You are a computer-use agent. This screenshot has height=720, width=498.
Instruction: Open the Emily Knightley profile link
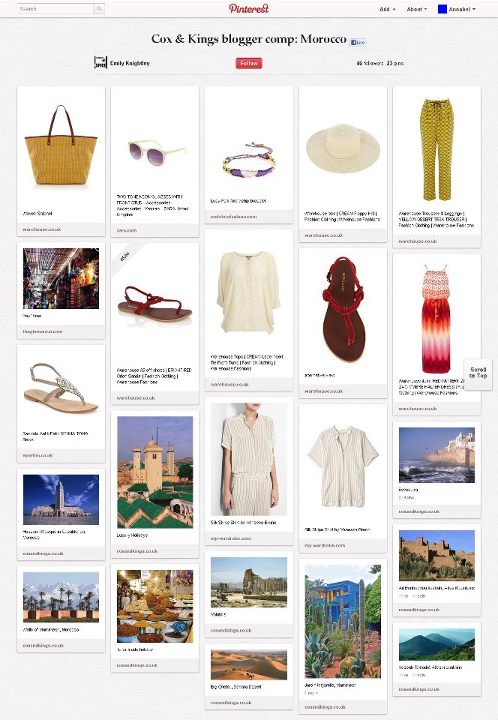coord(129,63)
